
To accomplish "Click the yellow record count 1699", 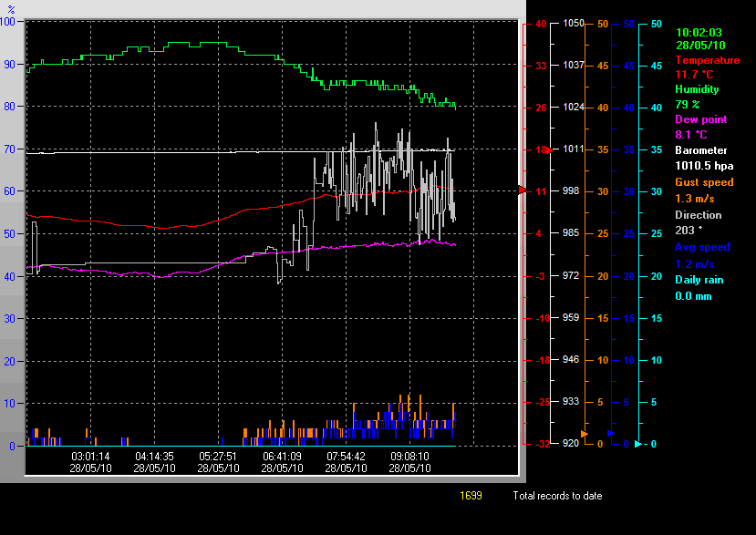I will point(471,496).
